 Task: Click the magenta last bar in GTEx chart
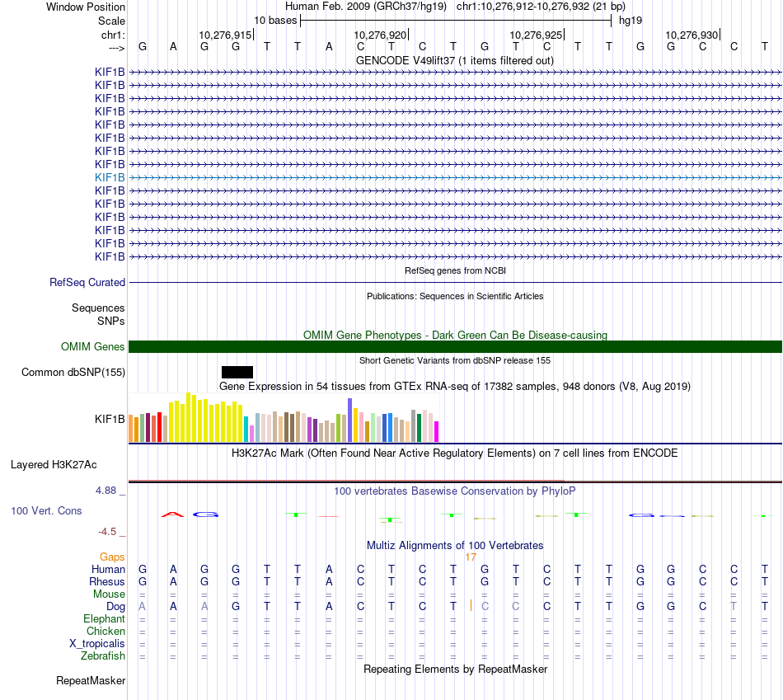[x=437, y=432]
